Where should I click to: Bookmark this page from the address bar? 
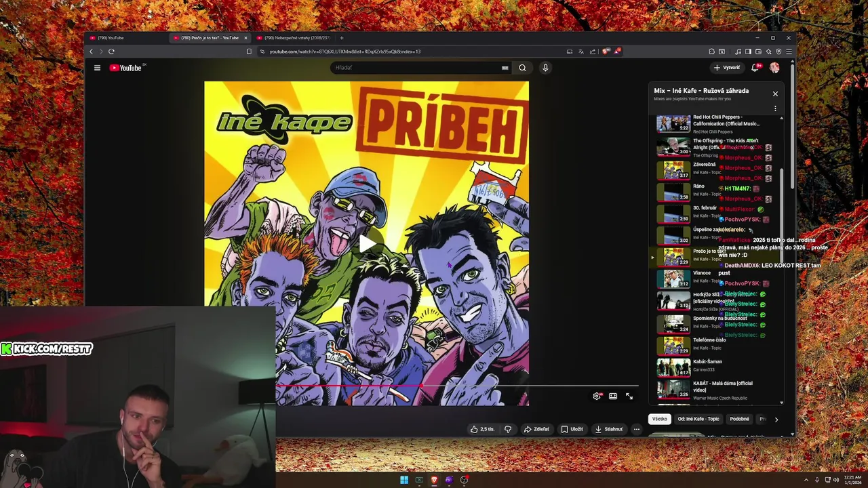pos(249,52)
